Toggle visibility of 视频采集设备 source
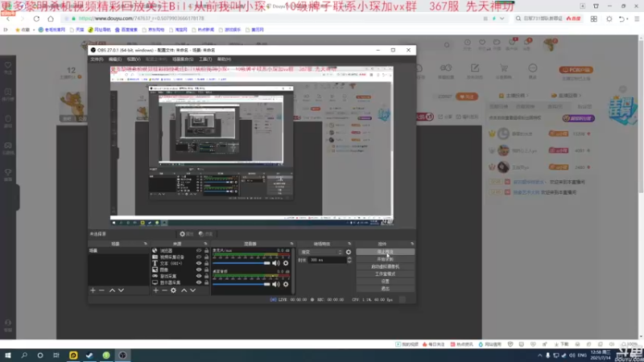Image resolution: width=644 pixels, height=362 pixels. [199, 257]
